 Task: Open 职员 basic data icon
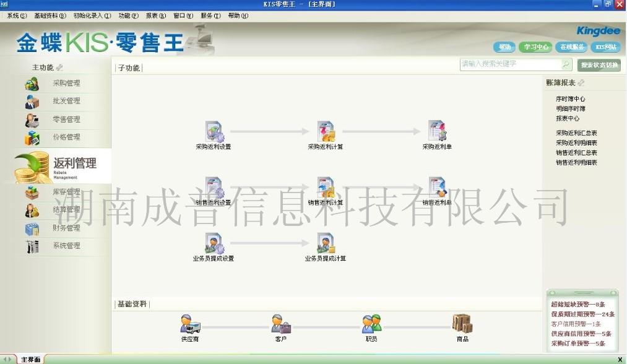tap(371, 324)
